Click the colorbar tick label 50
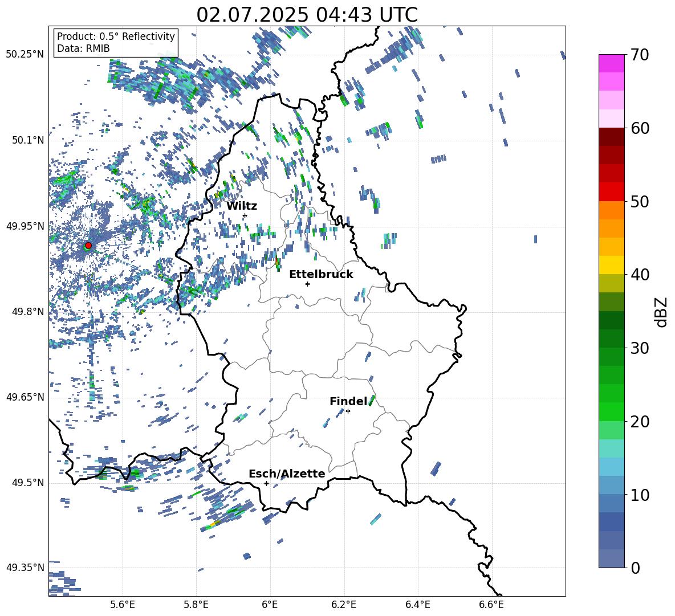 [640, 201]
